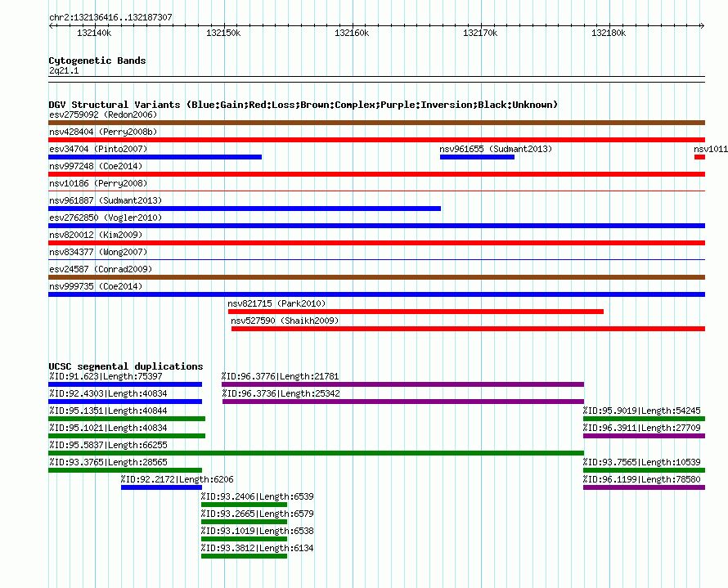Screen dimensions: 728x588
Task: Select the %ID:93.3812|Length:6134 duplication label
Action: [x=257, y=548]
